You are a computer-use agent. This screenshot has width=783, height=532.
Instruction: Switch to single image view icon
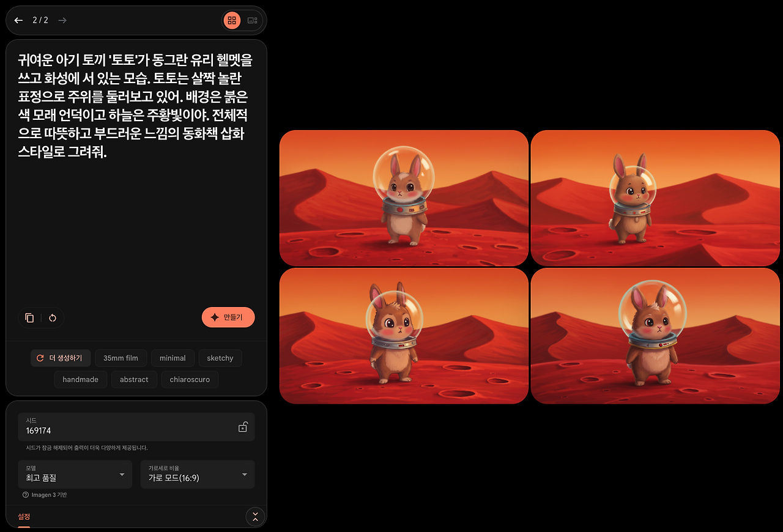tap(253, 20)
